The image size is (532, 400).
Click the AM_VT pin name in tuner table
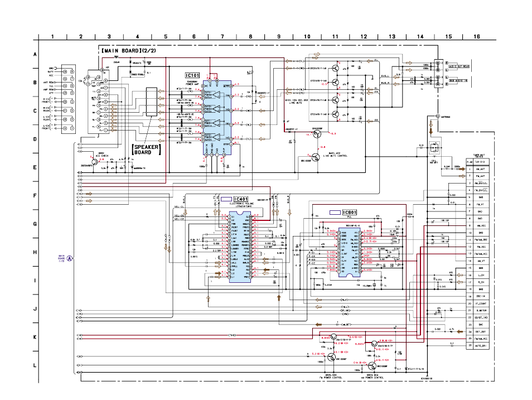coord(481,261)
